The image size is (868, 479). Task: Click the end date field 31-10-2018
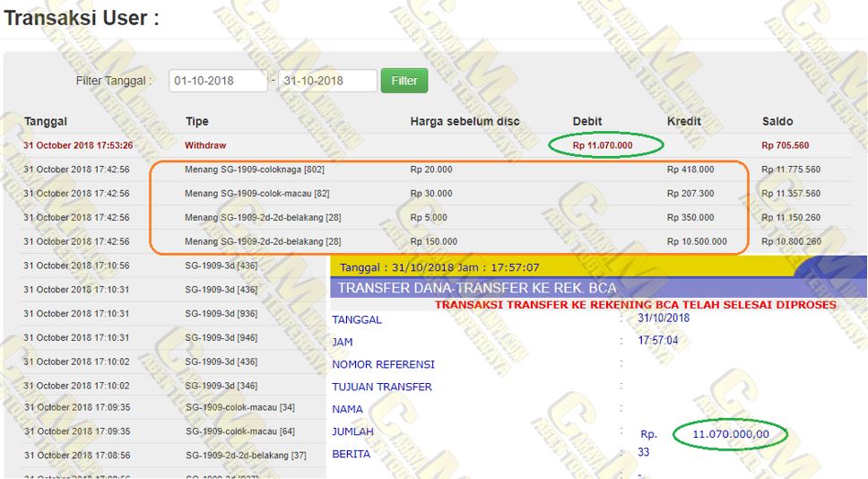327,81
